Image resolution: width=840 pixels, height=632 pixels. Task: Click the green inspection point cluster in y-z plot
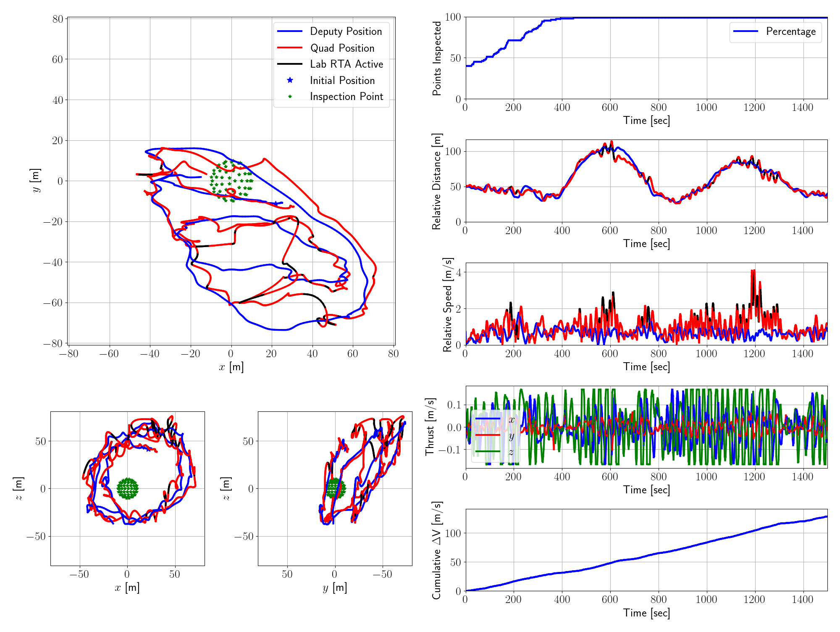point(335,488)
